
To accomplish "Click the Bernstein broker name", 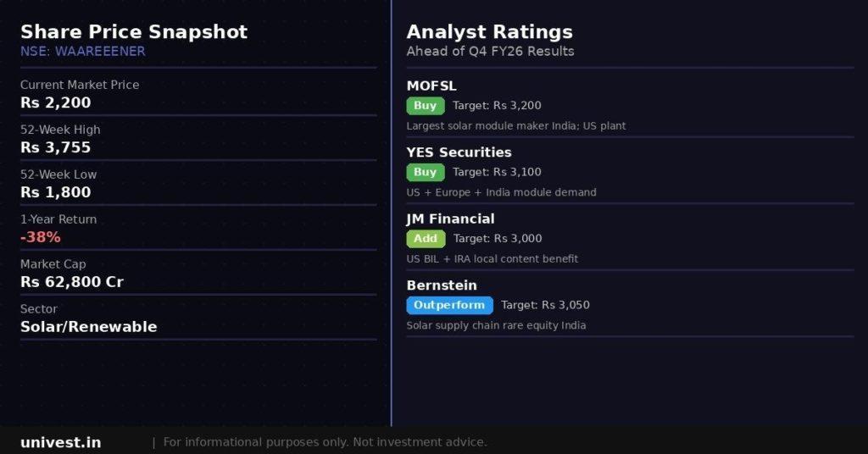I will coord(442,285).
